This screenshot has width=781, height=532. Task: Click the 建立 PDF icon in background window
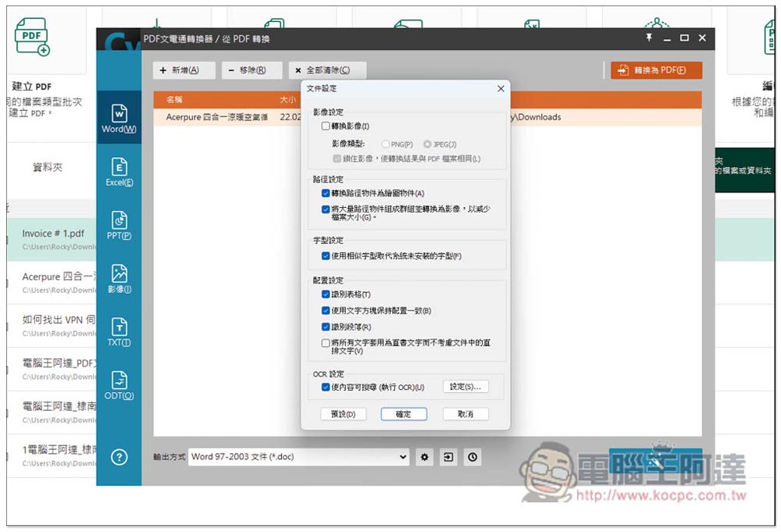tap(32, 37)
